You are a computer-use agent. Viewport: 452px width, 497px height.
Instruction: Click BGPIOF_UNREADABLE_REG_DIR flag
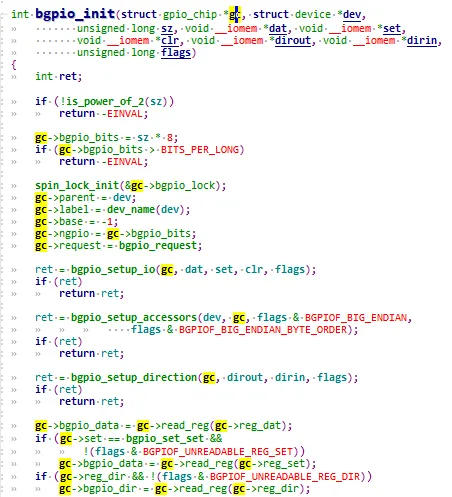click(x=285, y=476)
